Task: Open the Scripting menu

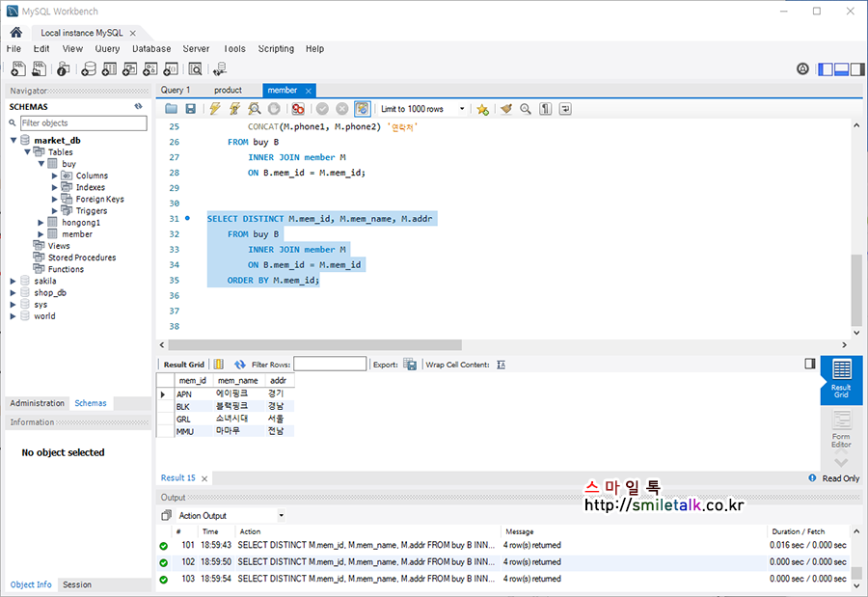Action: (276, 49)
